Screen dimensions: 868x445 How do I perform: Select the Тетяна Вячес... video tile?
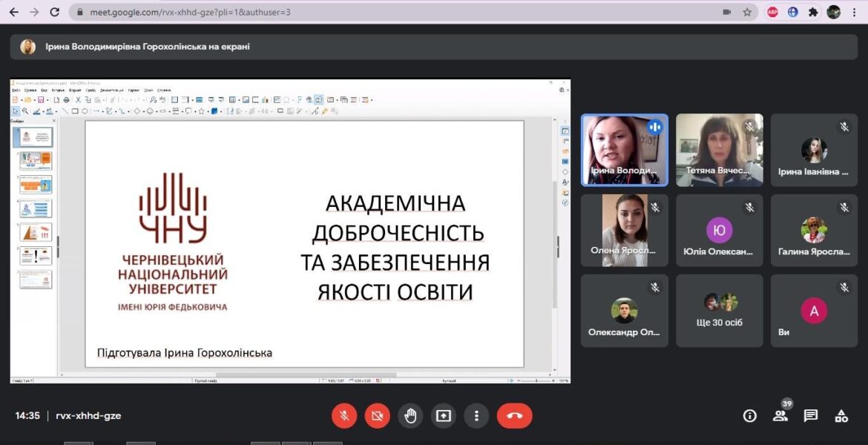click(720, 150)
